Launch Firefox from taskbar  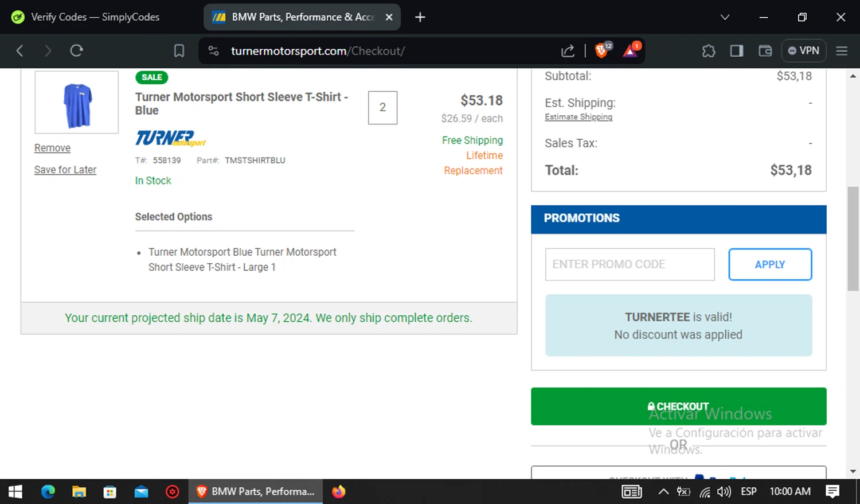(x=339, y=491)
